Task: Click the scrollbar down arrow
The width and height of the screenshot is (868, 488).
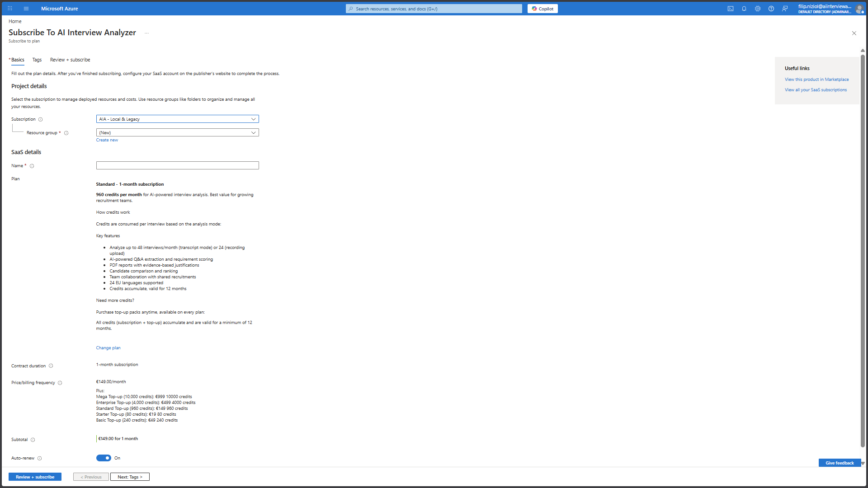Action: point(863,463)
